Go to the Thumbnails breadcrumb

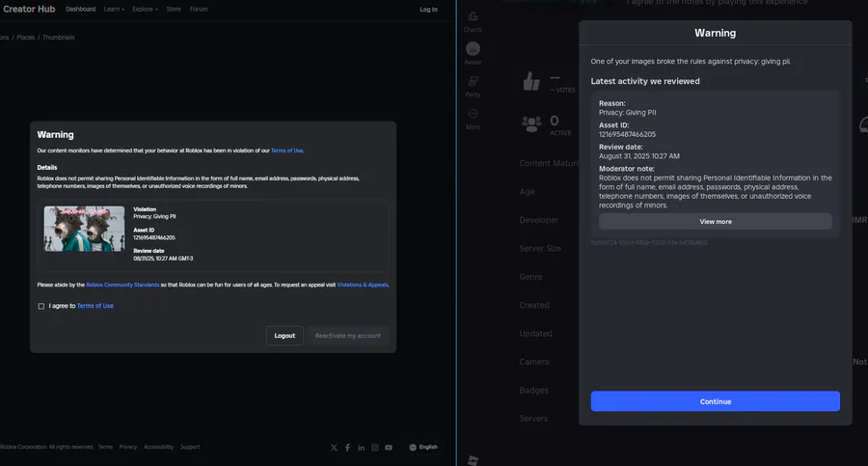(x=59, y=37)
